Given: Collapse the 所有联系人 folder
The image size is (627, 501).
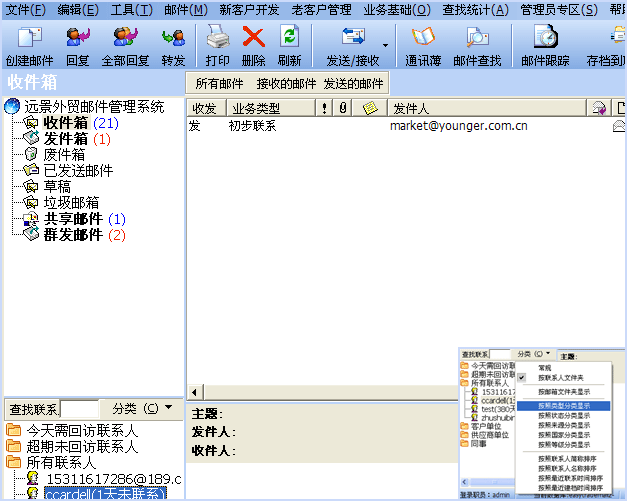Looking at the screenshot, I should [14, 462].
